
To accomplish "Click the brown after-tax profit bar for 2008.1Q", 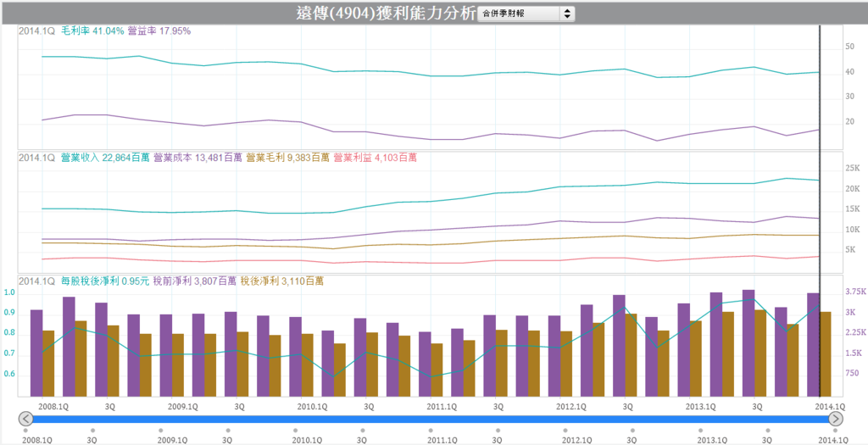I will click(x=48, y=363).
